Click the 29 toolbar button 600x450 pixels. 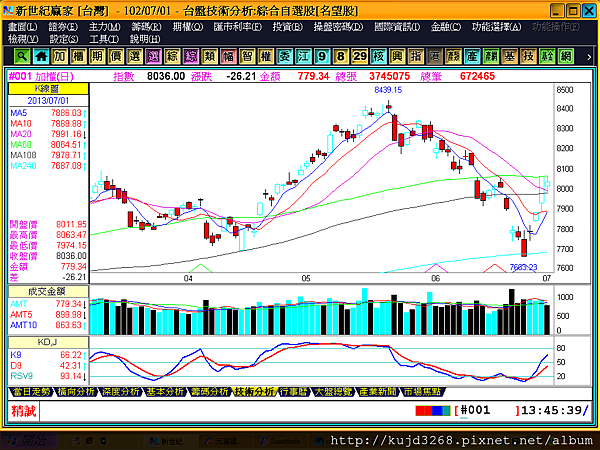tap(359, 56)
